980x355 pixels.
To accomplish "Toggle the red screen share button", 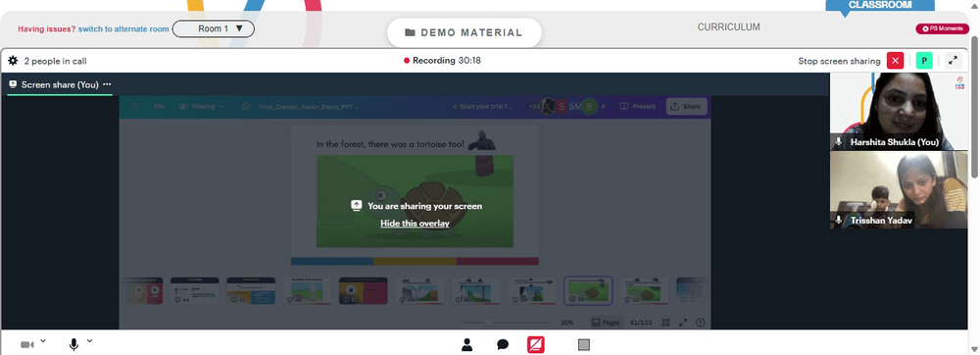I will 536,344.
